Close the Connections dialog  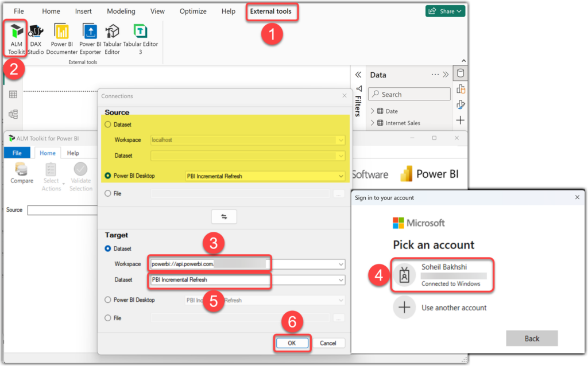345,96
